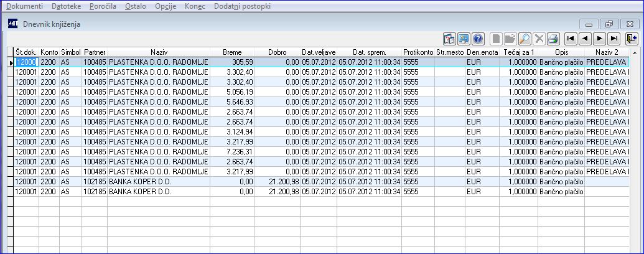Open the Dokumenti menu

coord(24,6)
